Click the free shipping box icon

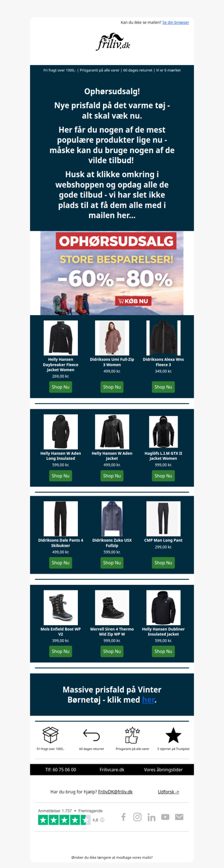tap(50, 735)
